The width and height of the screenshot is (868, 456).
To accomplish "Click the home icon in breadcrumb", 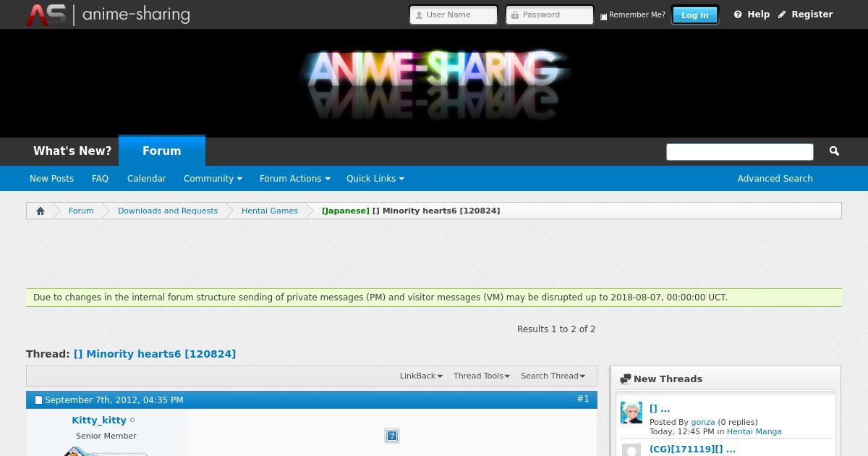I will click(41, 211).
